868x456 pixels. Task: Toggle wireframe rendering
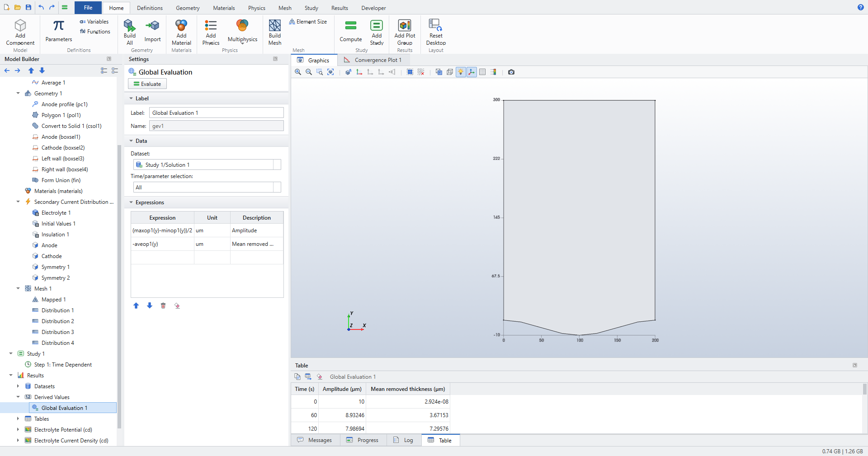coord(450,72)
